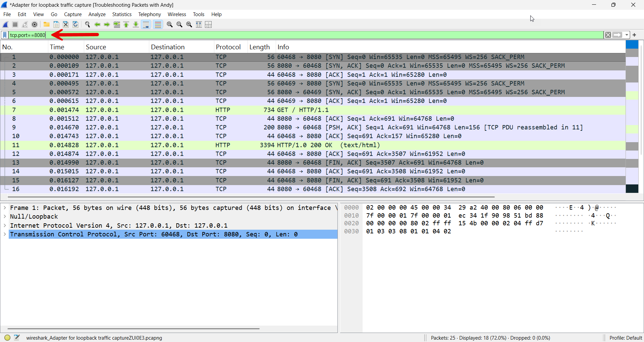
Task: Clear the current display filter
Action: click(608, 35)
